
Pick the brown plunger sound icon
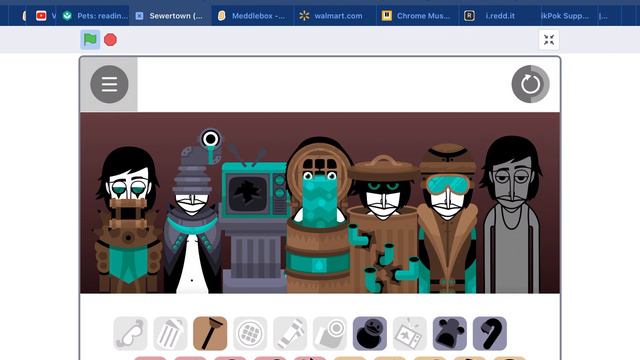click(210, 333)
